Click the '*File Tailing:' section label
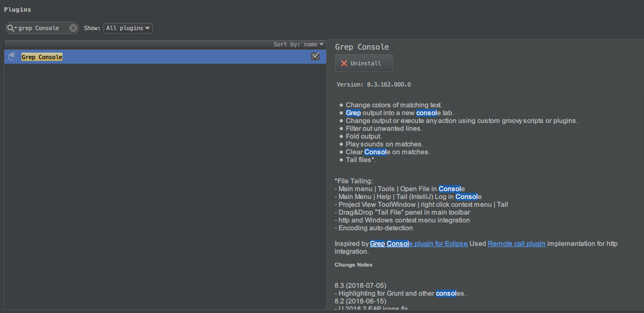Screen dimensions: 644x313 coord(354,181)
